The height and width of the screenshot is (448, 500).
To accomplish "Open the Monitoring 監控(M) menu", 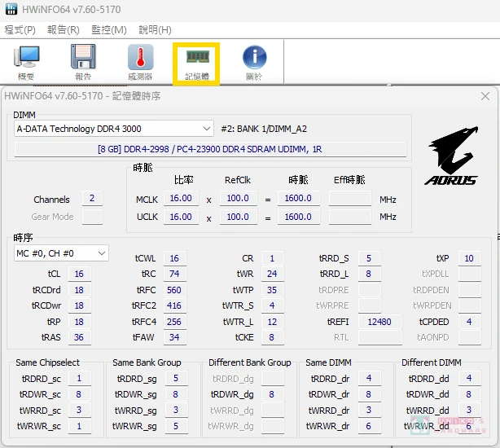I will pos(109,30).
